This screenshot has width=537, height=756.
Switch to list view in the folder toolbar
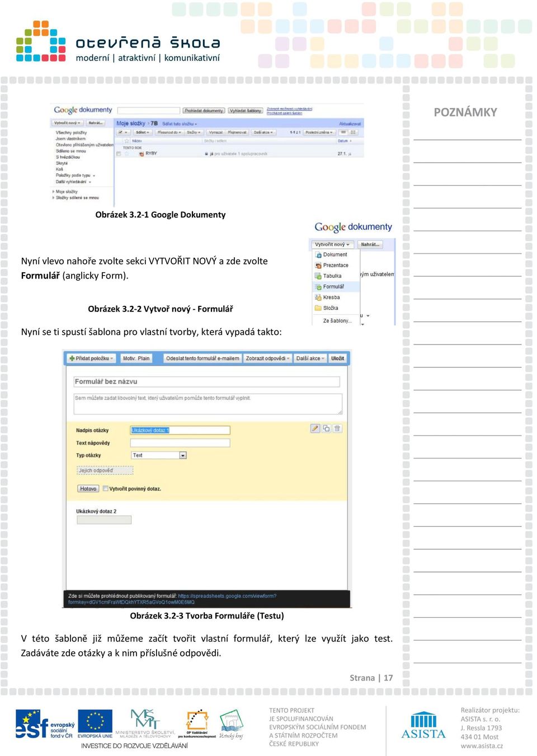click(x=343, y=133)
